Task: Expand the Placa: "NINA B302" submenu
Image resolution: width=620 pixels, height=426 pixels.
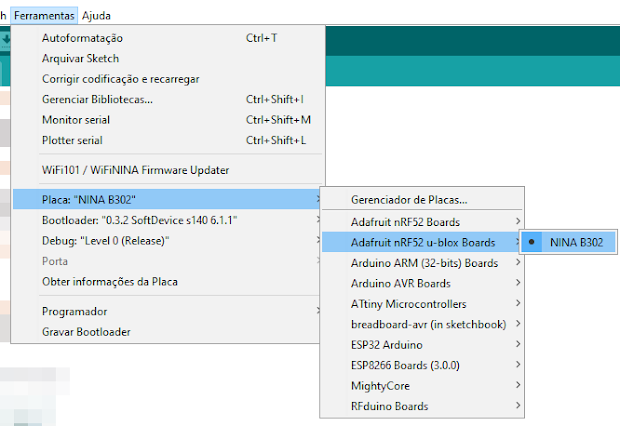Action: [x=166, y=199]
